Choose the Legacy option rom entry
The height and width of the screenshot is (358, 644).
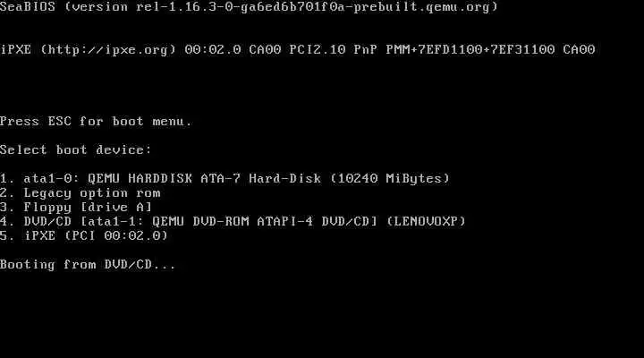[x=80, y=193]
